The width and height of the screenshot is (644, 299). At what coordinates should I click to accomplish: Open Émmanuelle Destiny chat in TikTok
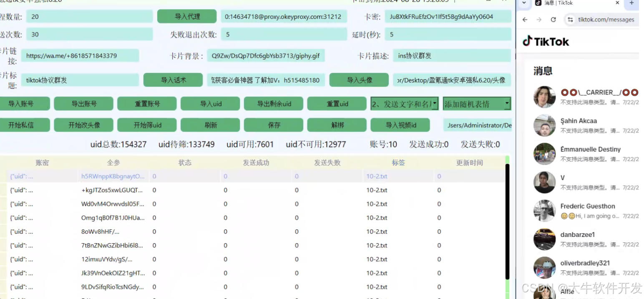pyautogui.click(x=586, y=154)
